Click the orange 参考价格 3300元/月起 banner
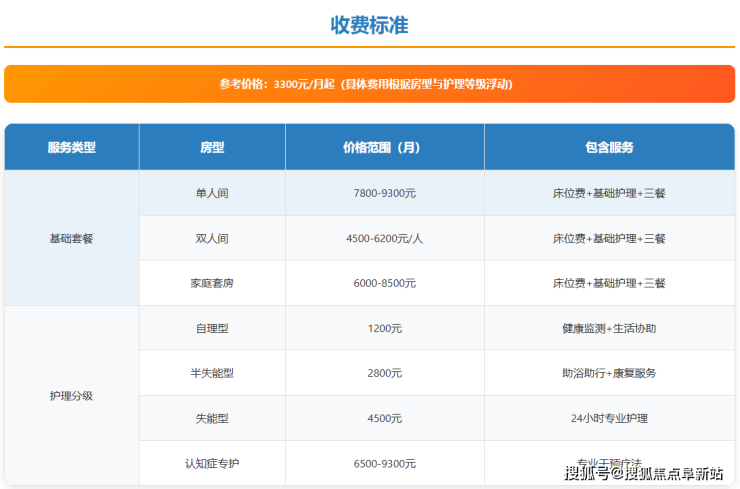The height and width of the screenshot is (489, 740). (x=369, y=84)
